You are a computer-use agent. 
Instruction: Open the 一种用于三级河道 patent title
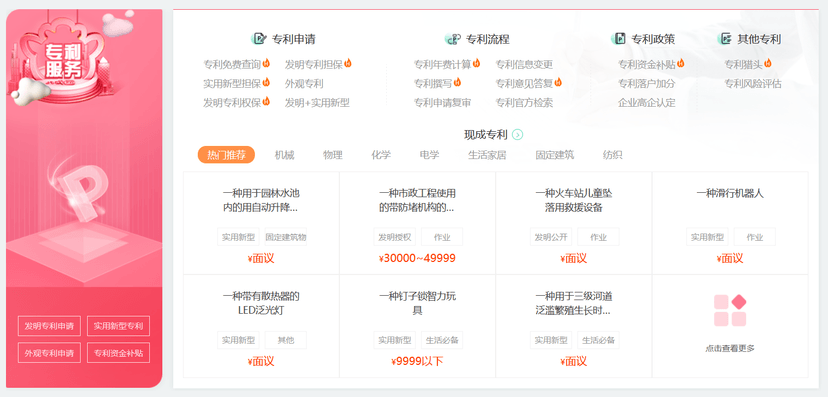tap(573, 304)
